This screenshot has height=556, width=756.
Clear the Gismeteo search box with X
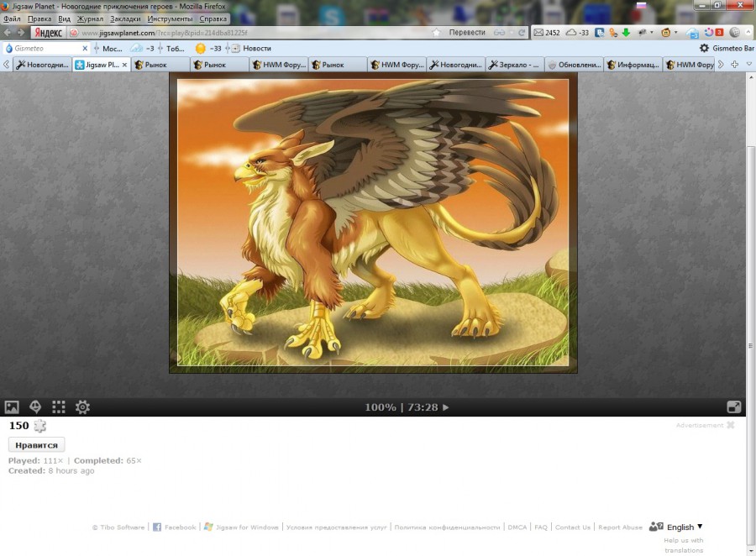[x=85, y=48]
